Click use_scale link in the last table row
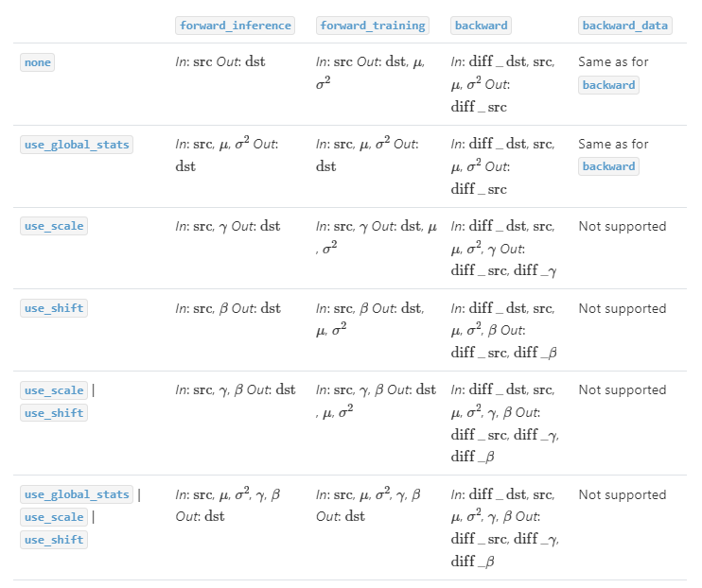The width and height of the screenshot is (702, 588). click(x=54, y=517)
